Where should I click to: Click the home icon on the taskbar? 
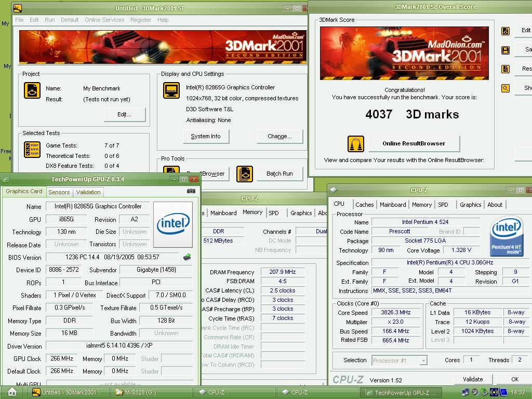[12, 392]
